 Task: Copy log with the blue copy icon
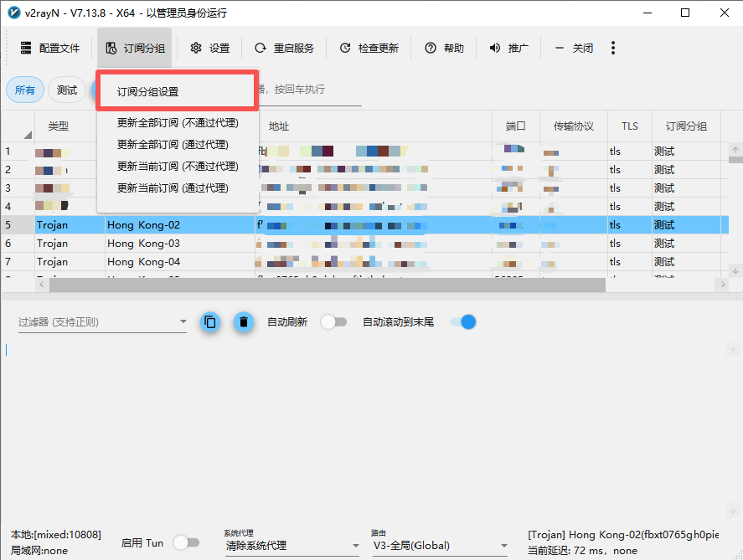coord(210,322)
